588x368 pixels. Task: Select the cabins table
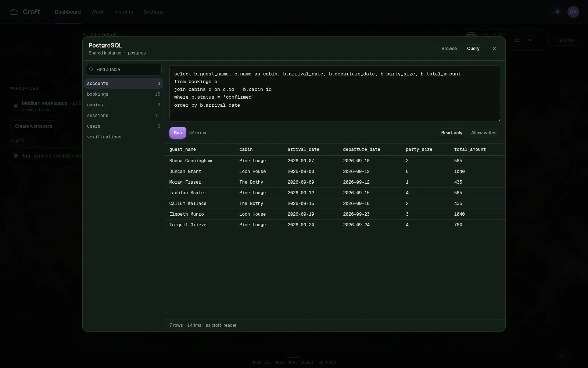click(x=123, y=105)
